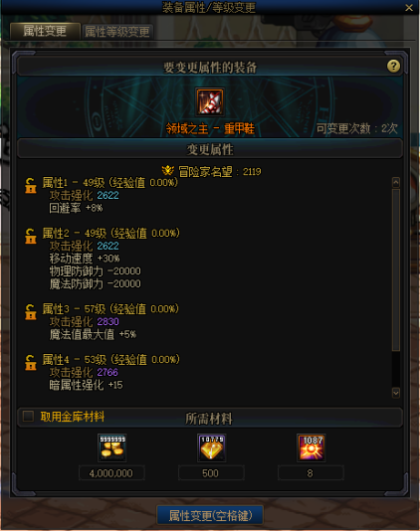The width and height of the screenshot is (420, 532).
Task: Toggle the lock for 属性4
Action: (31, 362)
